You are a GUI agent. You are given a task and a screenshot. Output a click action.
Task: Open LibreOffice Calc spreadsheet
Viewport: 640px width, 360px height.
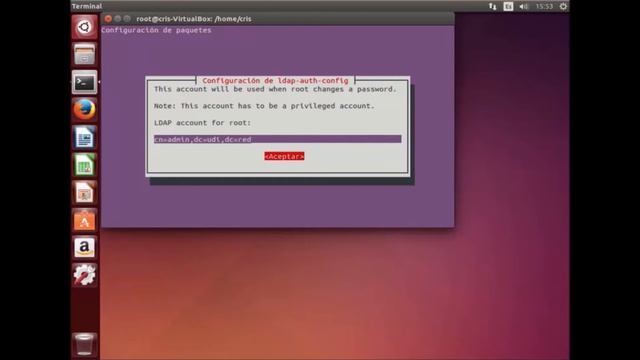tap(84, 164)
